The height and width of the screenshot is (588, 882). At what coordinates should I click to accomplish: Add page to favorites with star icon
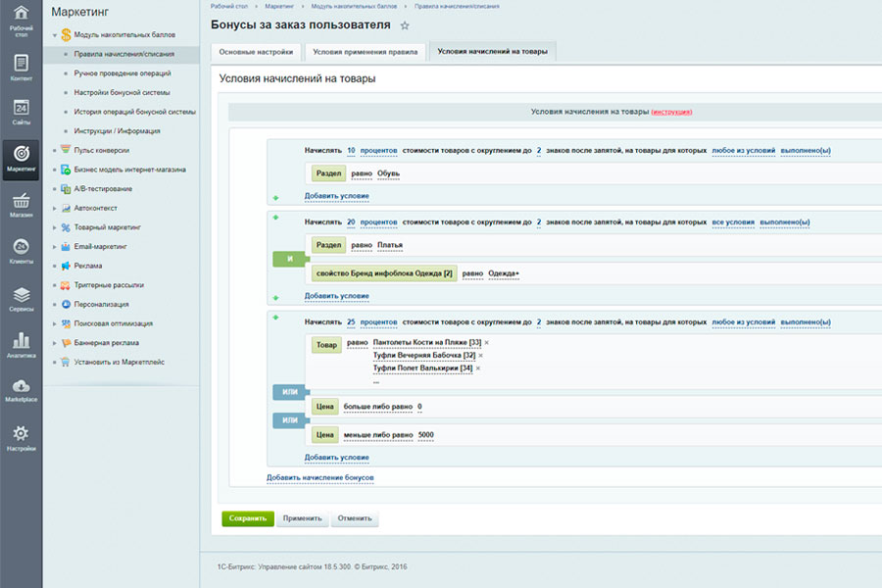click(x=405, y=25)
